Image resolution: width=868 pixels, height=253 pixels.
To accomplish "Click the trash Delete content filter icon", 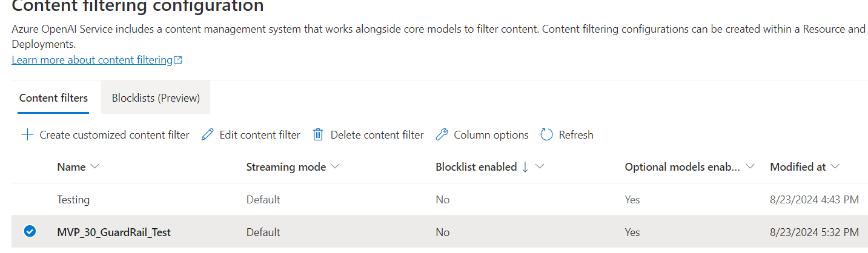I will [x=318, y=135].
